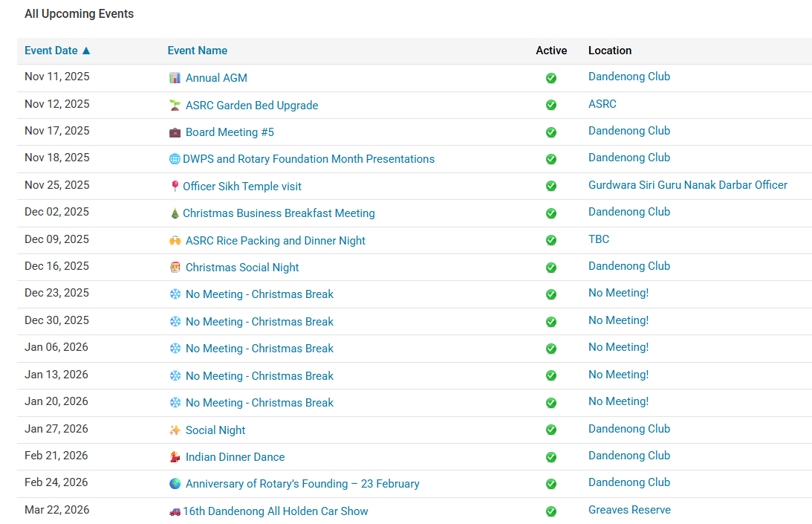
Task: Click the seedling icon beside ASRC Garden Bed Upgrade
Action: 175,106
